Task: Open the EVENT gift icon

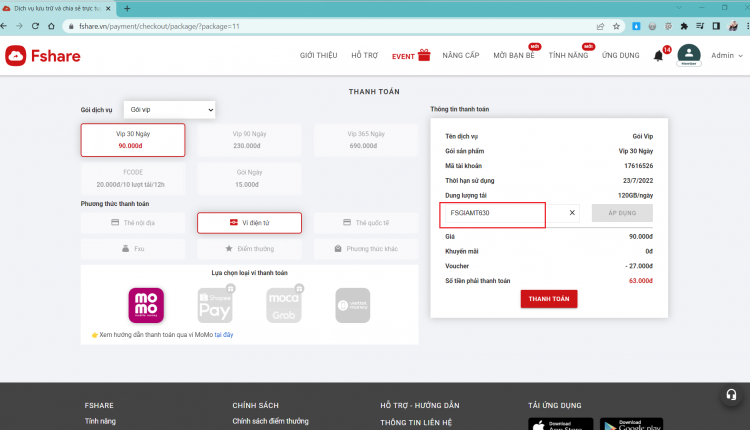Action: tap(424, 55)
